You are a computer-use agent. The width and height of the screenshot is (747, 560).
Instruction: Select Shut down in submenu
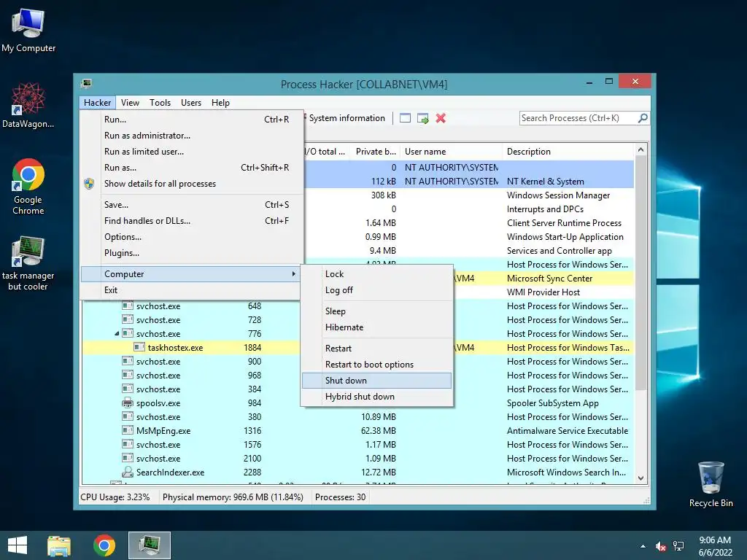click(376, 381)
